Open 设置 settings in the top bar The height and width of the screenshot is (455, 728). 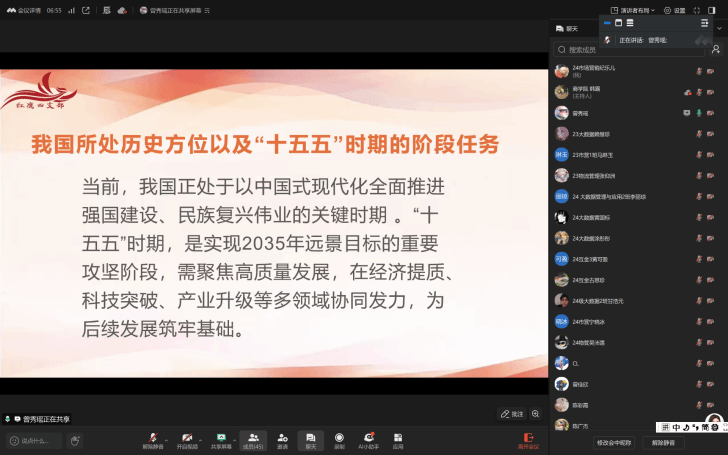tap(675, 10)
